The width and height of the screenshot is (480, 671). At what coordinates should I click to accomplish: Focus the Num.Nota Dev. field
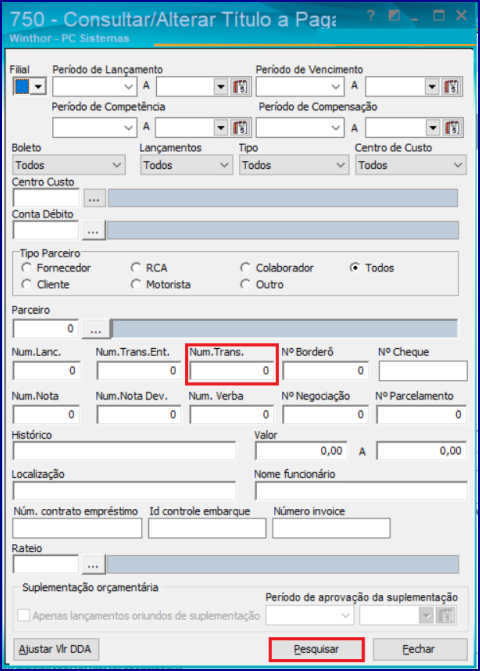pyautogui.click(x=138, y=415)
